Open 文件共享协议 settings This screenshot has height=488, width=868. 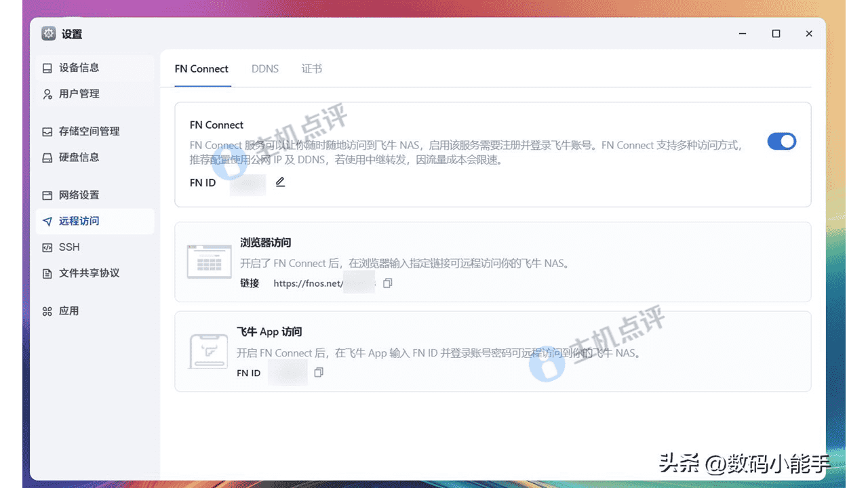[89, 273]
